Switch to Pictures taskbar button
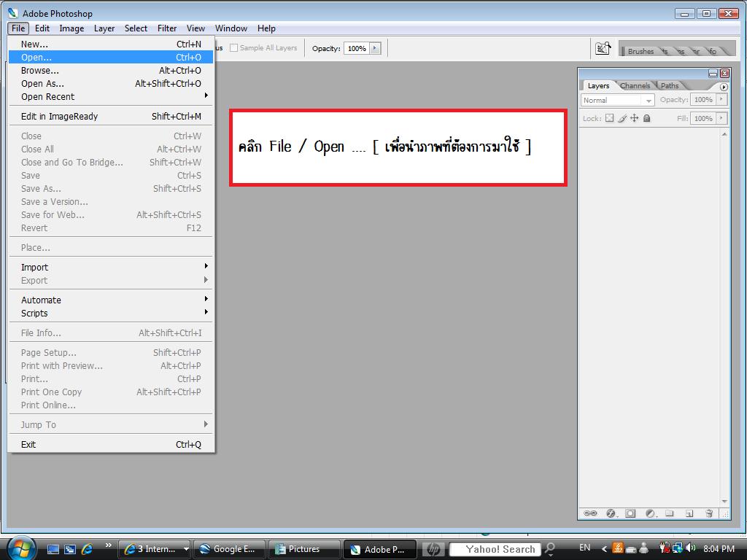This screenshot has width=747, height=560. tap(304, 549)
